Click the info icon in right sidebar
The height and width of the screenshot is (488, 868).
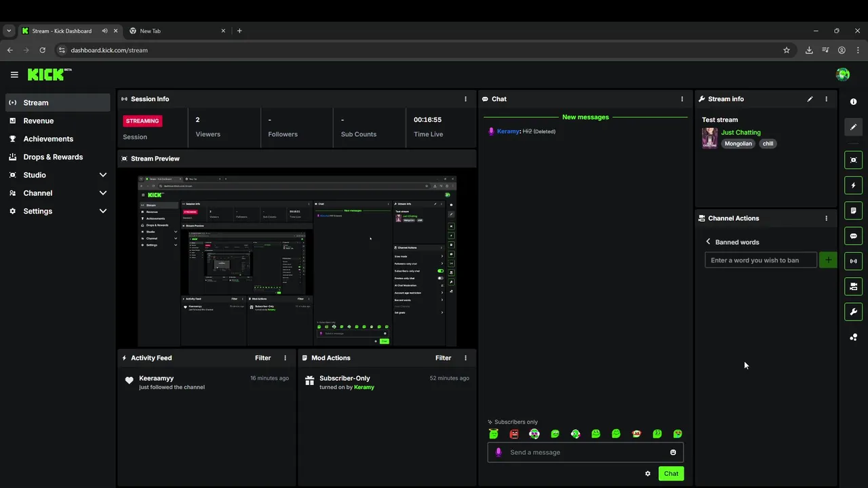click(853, 102)
